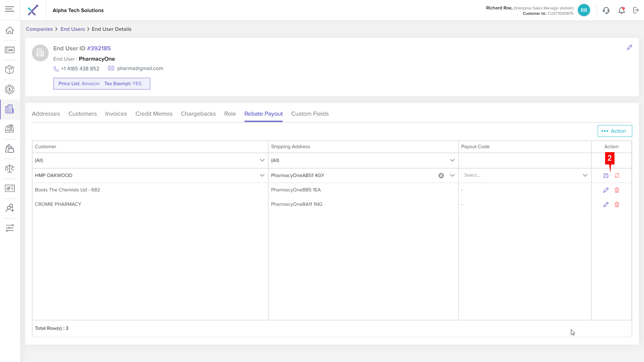
Task: Click the red reset icon in editing row
Action: click(617, 176)
